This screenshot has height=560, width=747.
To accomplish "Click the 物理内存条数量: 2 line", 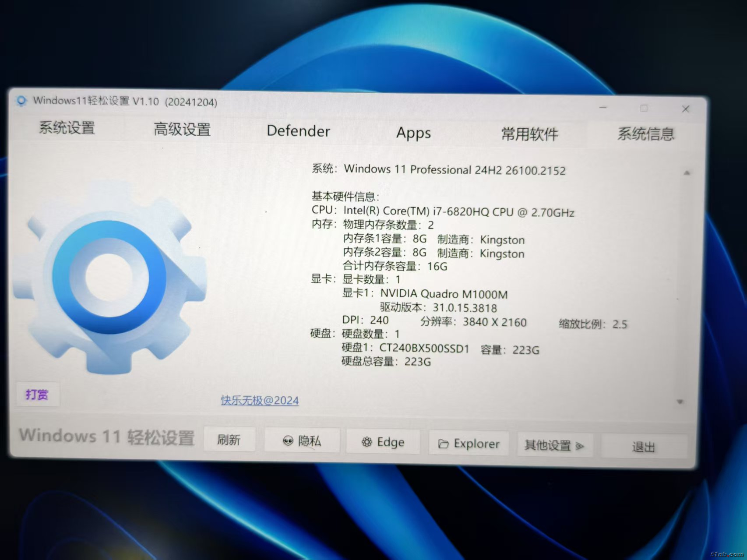I will pyautogui.click(x=388, y=225).
